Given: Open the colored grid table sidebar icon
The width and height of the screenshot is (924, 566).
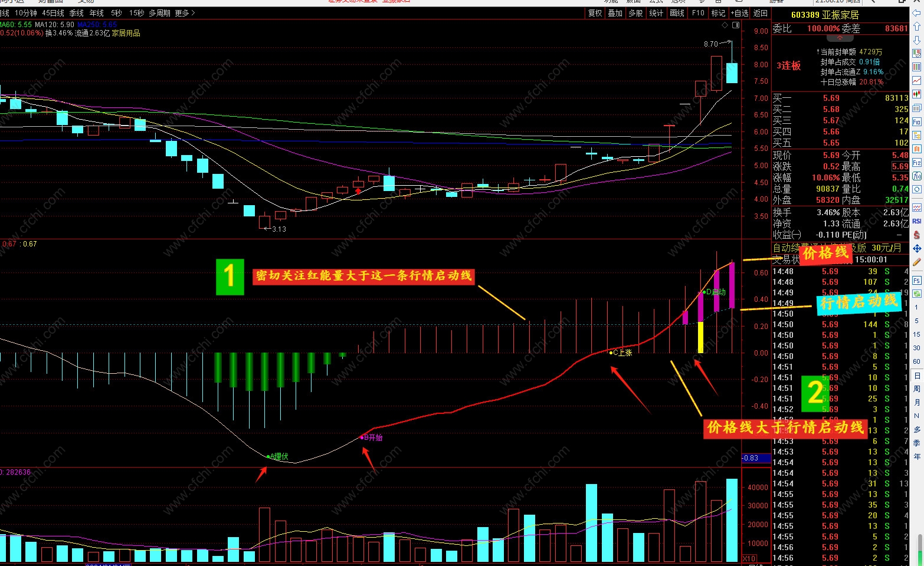Looking at the screenshot, I should click(x=917, y=67).
